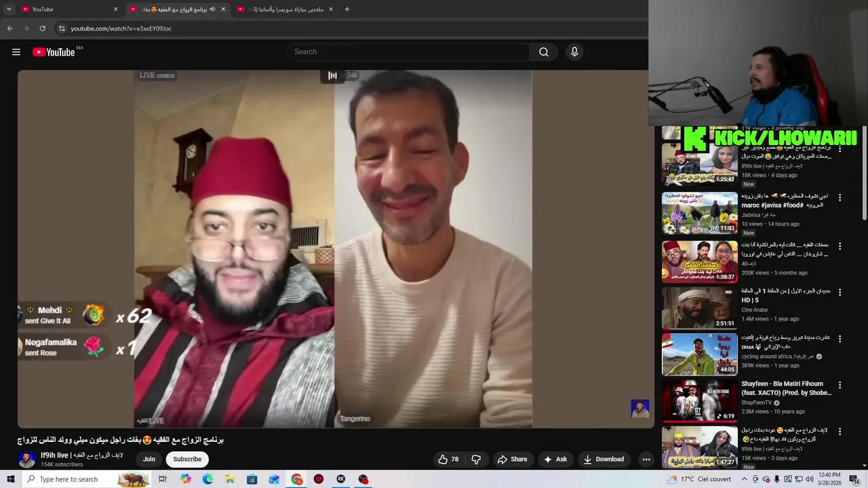868x488 pixels.
Task: Open options menu for 18K views video
Action: (x=840, y=149)
